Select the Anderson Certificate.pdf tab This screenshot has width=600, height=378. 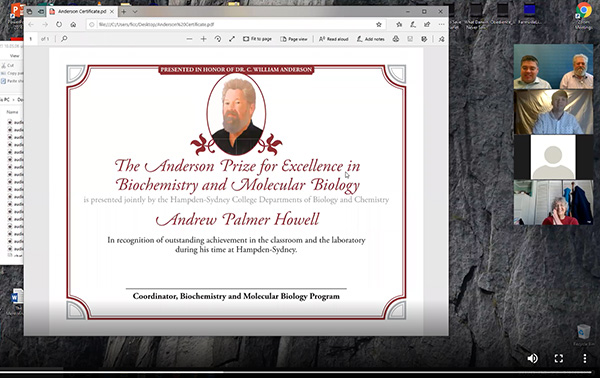(82, 11)
